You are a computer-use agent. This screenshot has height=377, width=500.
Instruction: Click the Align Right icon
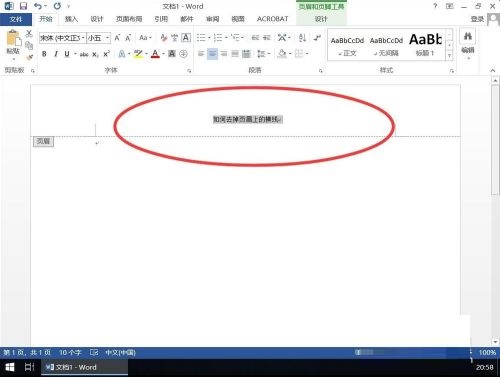pyautogui.click(x=224, y=54)
